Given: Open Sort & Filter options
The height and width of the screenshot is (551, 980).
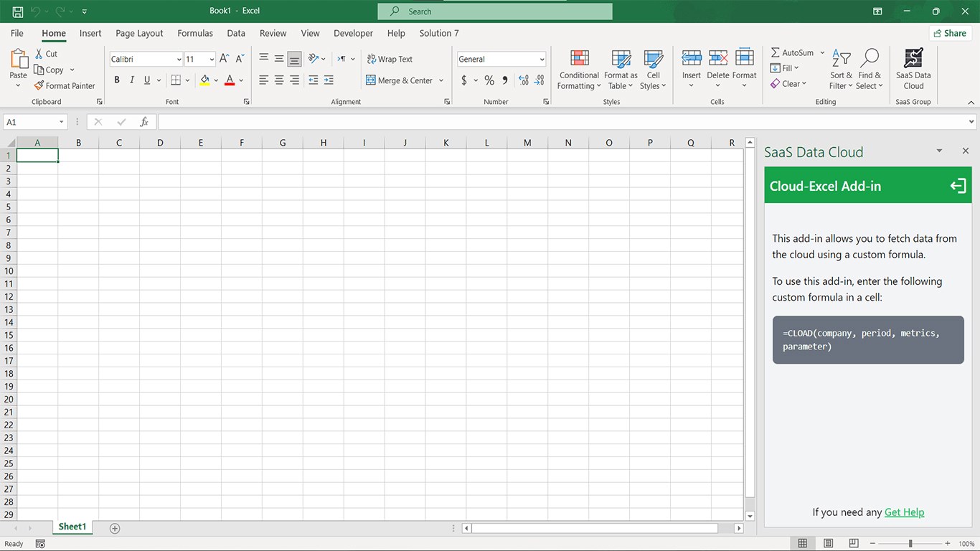Looking at the screenshot, I should (841, 70).
